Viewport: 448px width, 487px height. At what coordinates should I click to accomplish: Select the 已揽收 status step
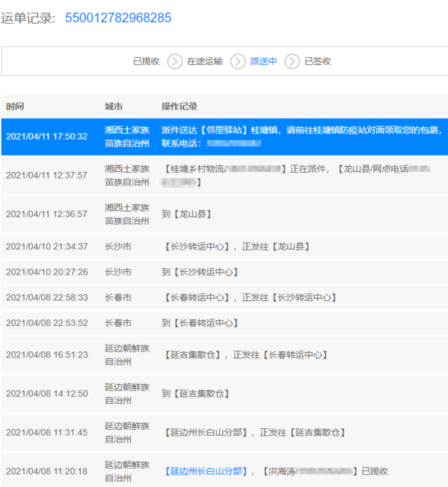pyautogui.click(x=146, y=61)
